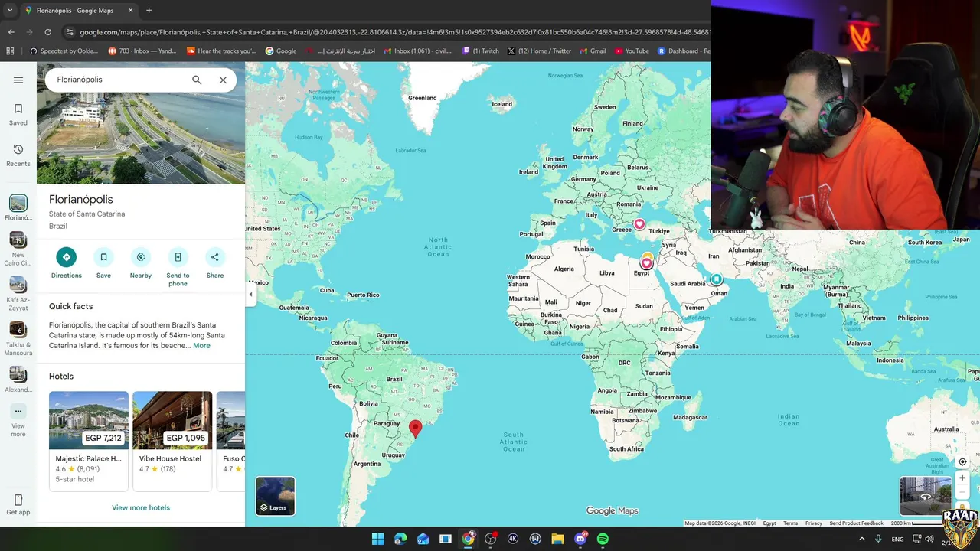This screenshot has width=980, height=551.
Task: Open the Gmail bookmark
Action: point(593,51)
